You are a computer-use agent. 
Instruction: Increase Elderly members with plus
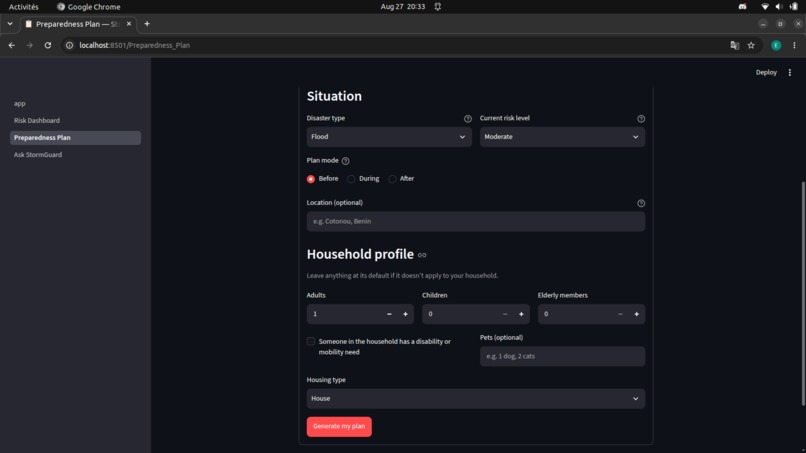click(x=636, y=314)
